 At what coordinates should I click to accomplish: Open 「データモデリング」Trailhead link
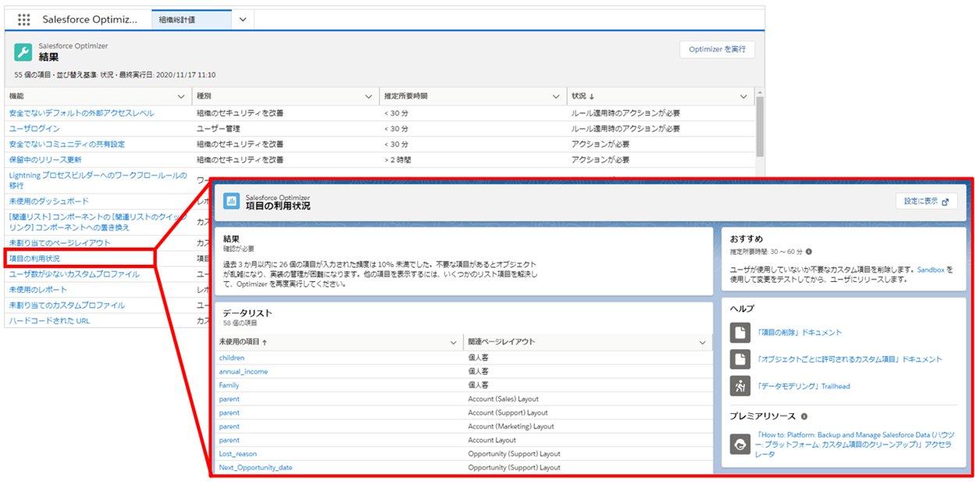[x=803, y=386]
